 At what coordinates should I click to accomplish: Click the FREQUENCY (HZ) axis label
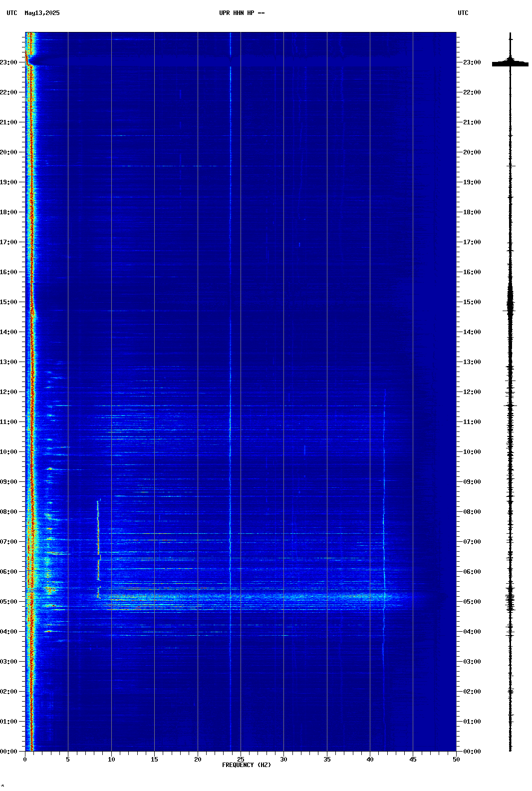(x=247, y=765)
